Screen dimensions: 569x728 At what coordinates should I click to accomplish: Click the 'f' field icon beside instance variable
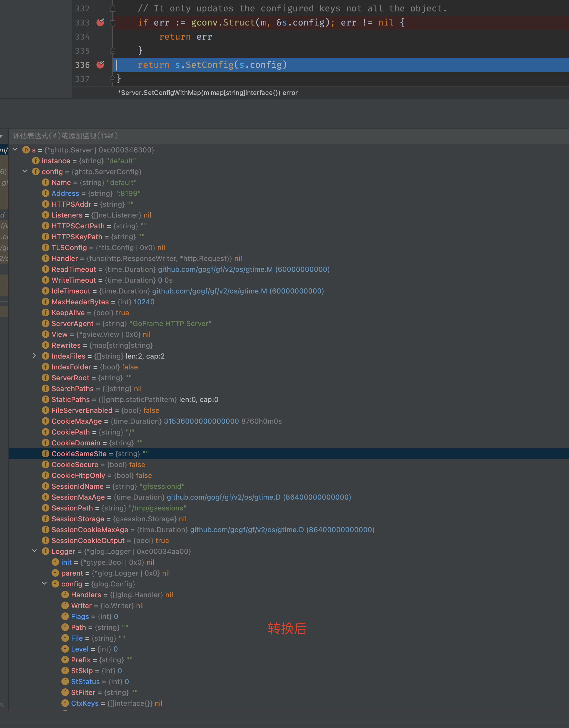tap(36, 161)
